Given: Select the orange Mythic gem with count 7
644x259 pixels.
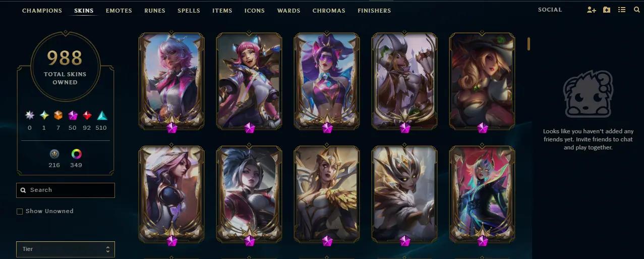Looking at the screenshot, I should tap(58, 115).
